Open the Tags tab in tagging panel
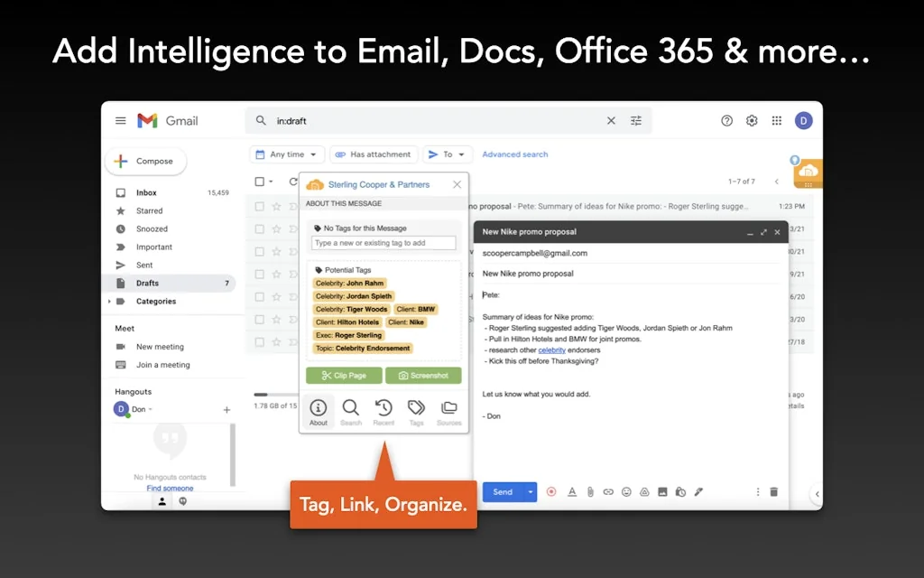 point(416,412)
